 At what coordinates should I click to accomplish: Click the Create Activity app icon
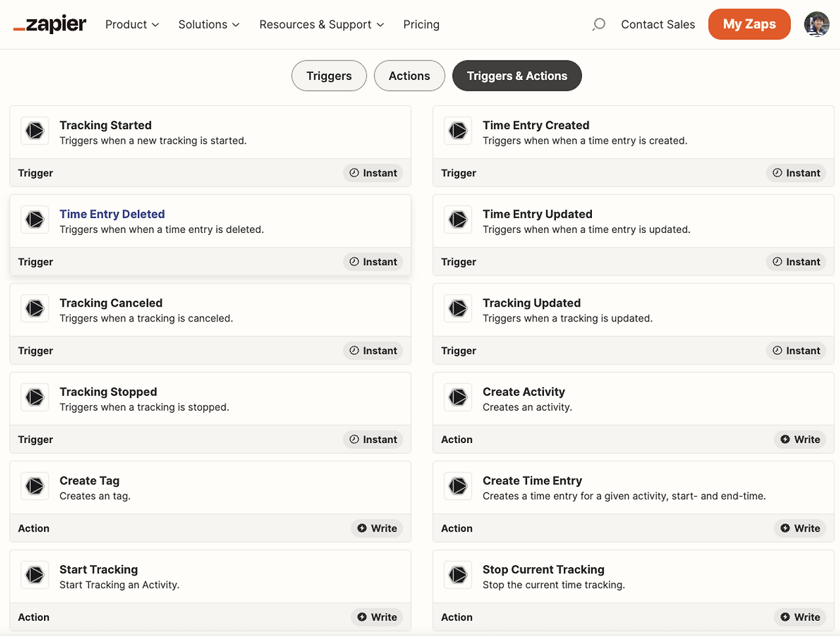point(458,397)
